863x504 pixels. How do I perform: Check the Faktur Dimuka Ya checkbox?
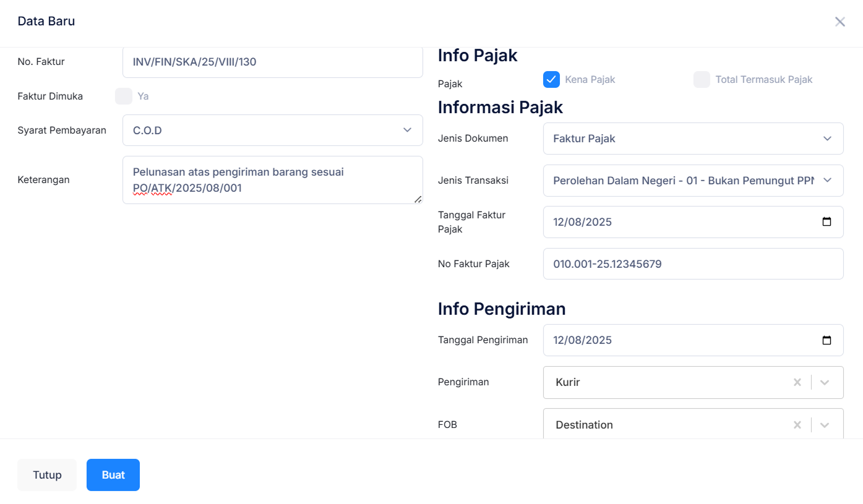pyautogui.click(x=124, y=96)
